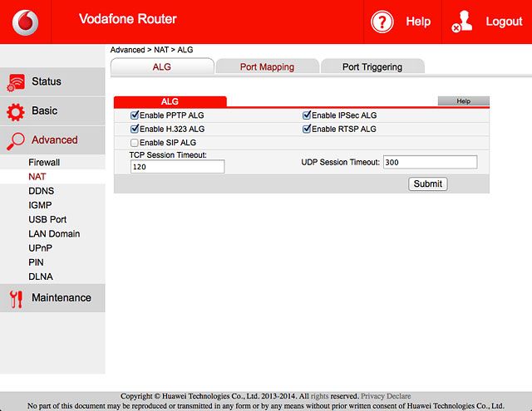532x411 pixels.
Task: Click the Logout user icon
Action: coord(462,22)
